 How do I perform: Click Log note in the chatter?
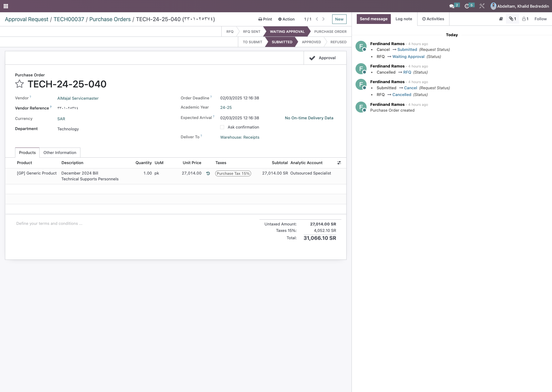pyautogui.click(x=404, y=19)
